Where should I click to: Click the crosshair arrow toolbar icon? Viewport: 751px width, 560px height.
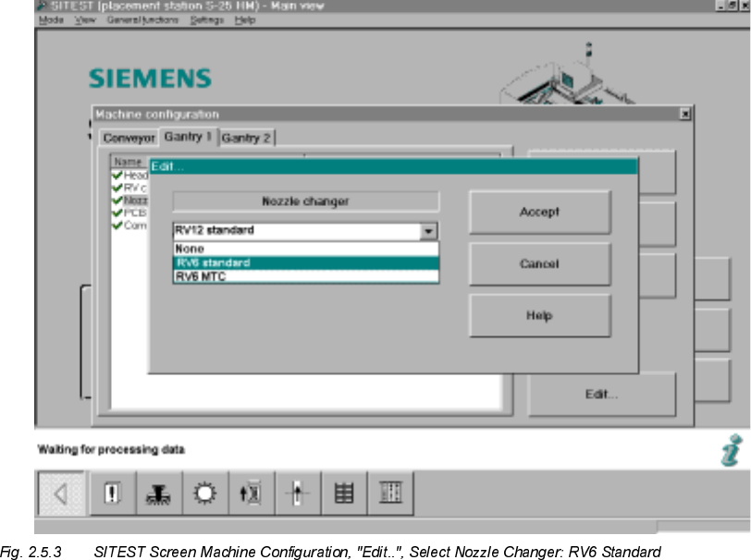pos(297,493)
